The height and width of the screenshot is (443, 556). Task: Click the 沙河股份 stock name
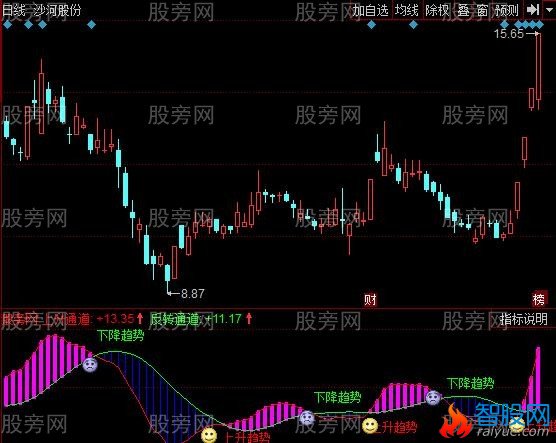pyautogui.click(x=57, y=10)
